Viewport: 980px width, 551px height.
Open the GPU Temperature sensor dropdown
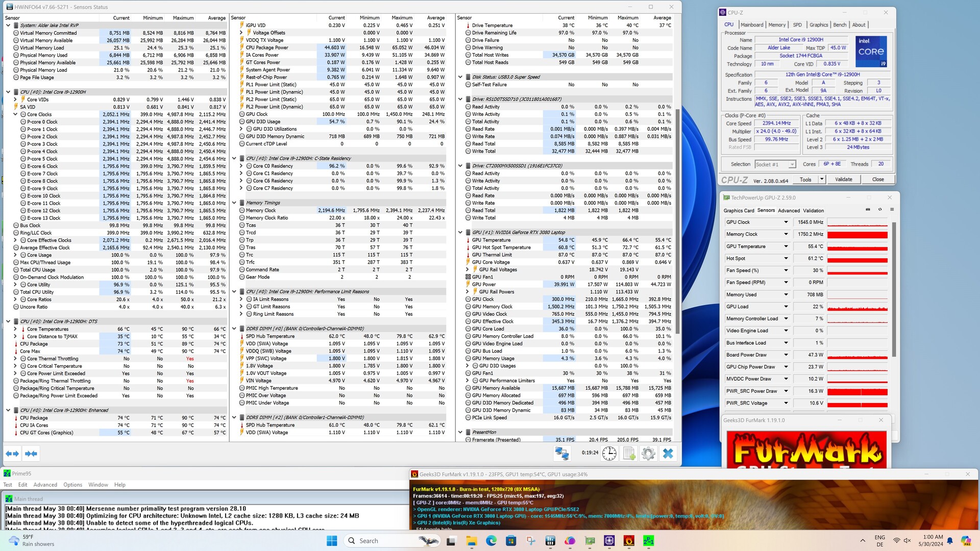(x=786, y=246)
